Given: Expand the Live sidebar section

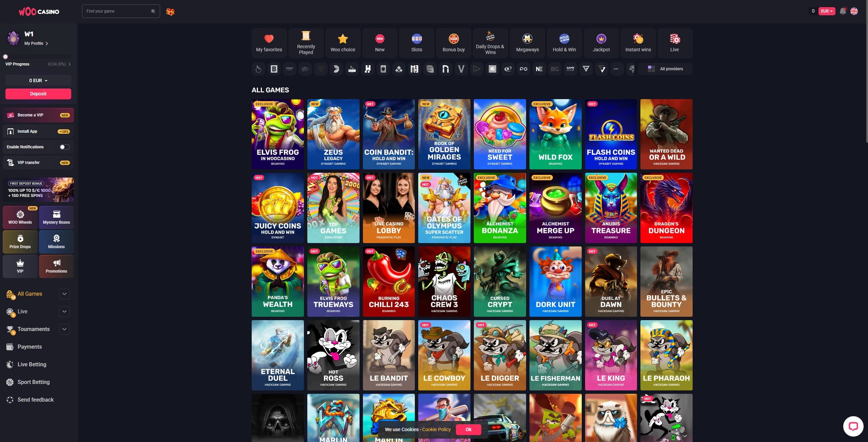Looking at the screenshot, I should click(64, 311).
